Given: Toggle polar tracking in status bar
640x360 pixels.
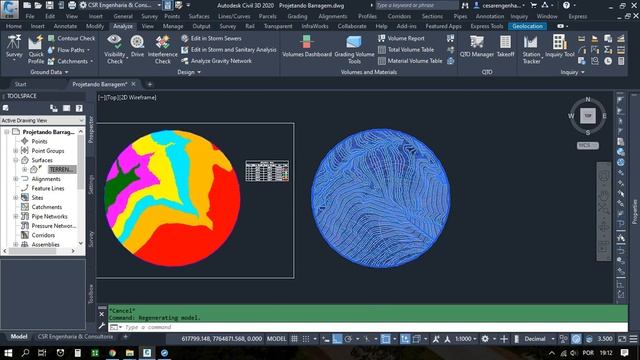Looking at the screenshot, I should click(348, 339).
